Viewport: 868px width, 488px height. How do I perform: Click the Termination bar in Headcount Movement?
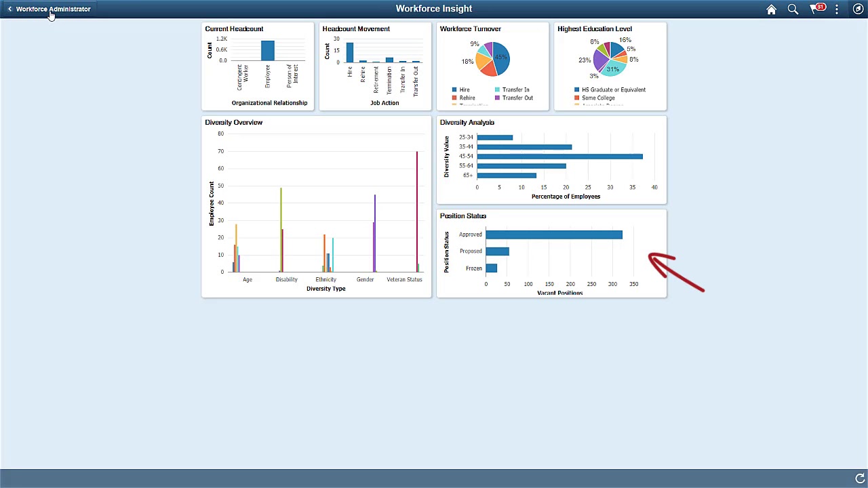[389, 60]
